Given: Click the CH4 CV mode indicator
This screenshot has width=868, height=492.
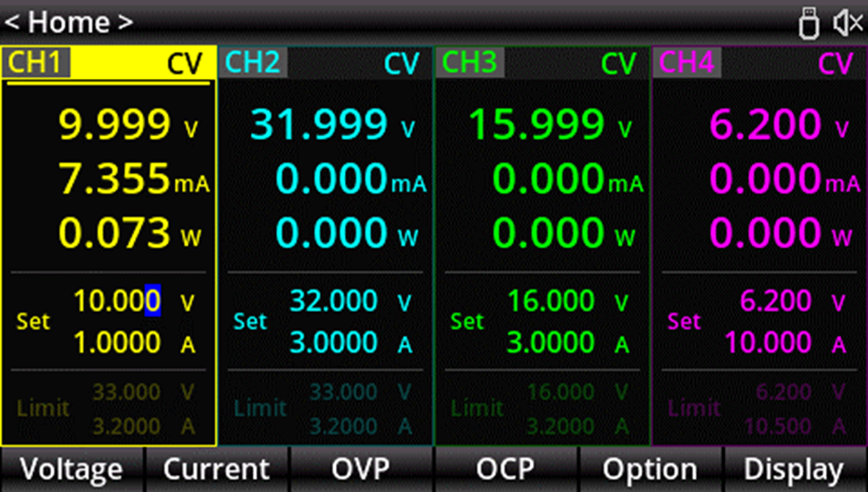Looking at the screenshot, I should 835,64.
